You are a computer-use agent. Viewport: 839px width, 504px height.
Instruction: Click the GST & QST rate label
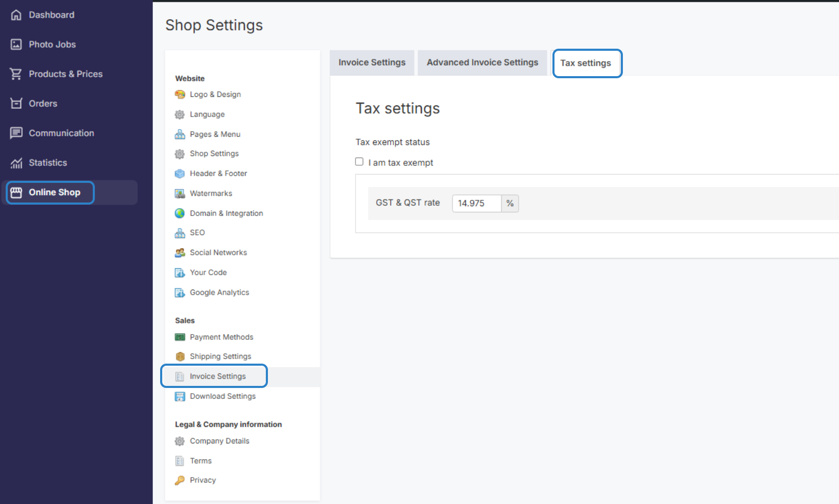coord(408,203)
